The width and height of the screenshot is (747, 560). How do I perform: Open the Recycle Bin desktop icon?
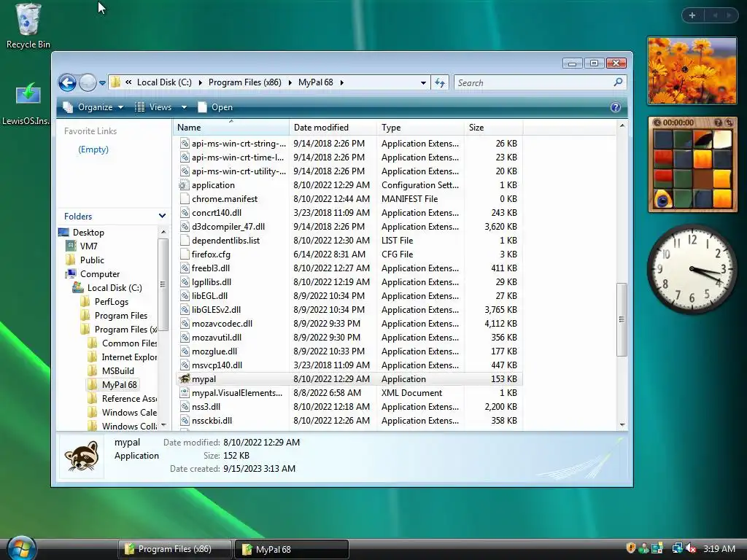(28, 26)
